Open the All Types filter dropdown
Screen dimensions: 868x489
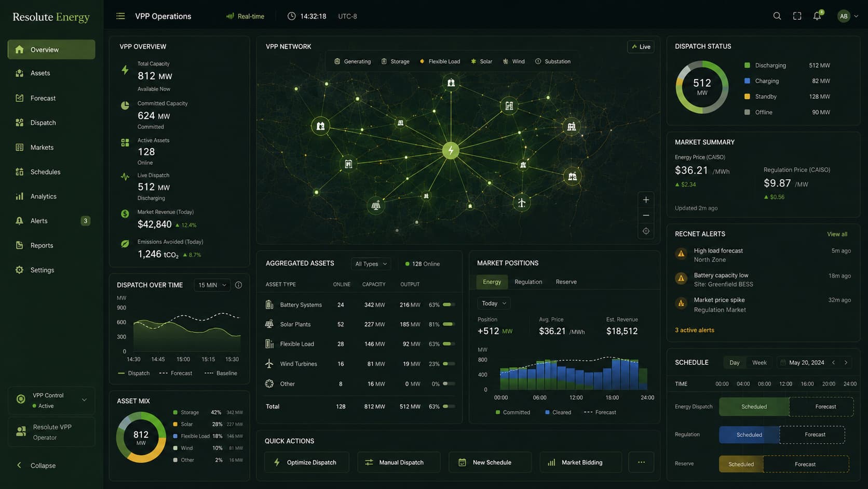click(371, 264)
